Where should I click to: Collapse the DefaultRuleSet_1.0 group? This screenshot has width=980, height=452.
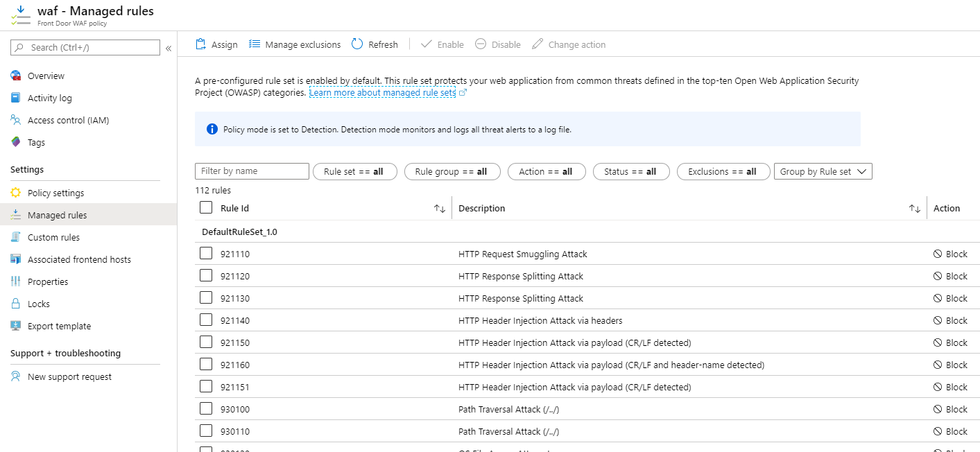[239, 232]
